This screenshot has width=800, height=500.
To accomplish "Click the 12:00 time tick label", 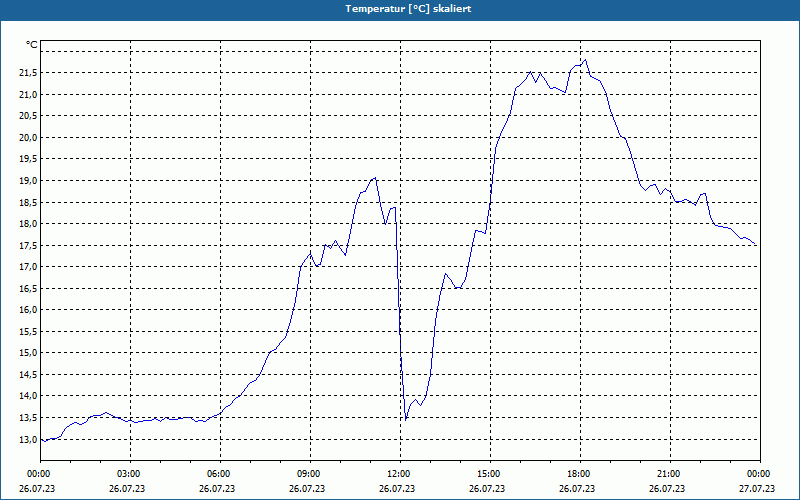I will coord(401,474).
